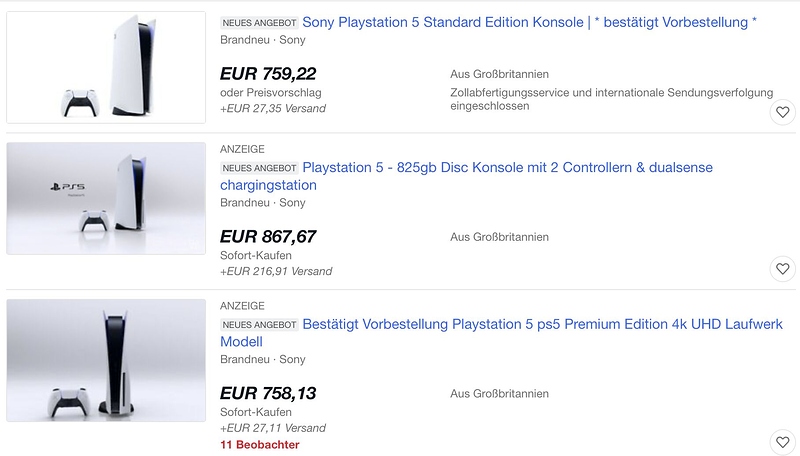Click 'NEUES ANGEBOT' badge on 825gb Disc listing
The image size is (800, 456).
[259, 168]
